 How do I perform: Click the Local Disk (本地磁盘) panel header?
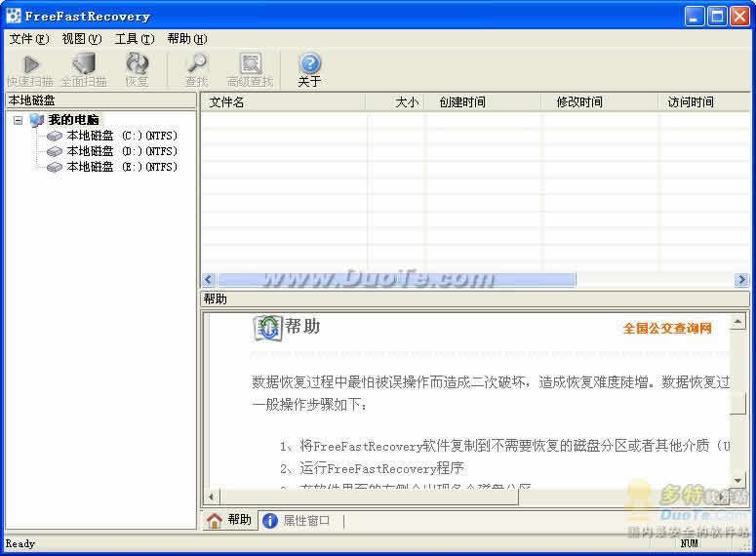100,100
